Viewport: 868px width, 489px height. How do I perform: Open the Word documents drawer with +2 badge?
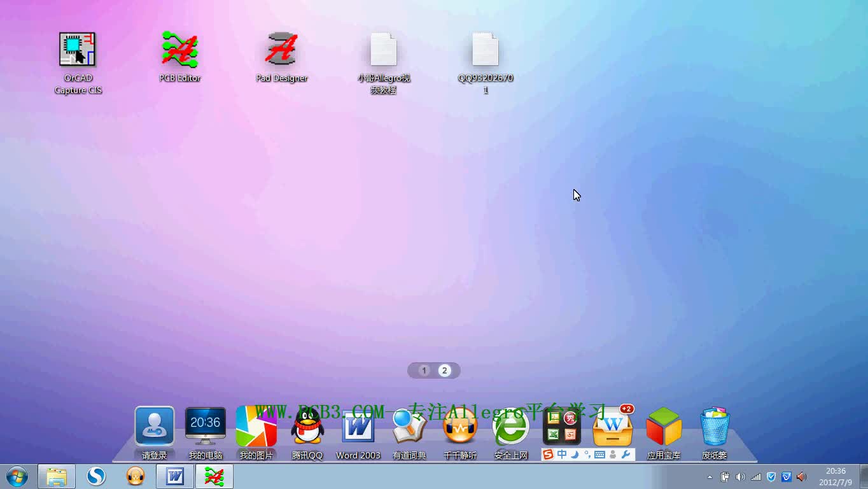click(x=613, y=427)
